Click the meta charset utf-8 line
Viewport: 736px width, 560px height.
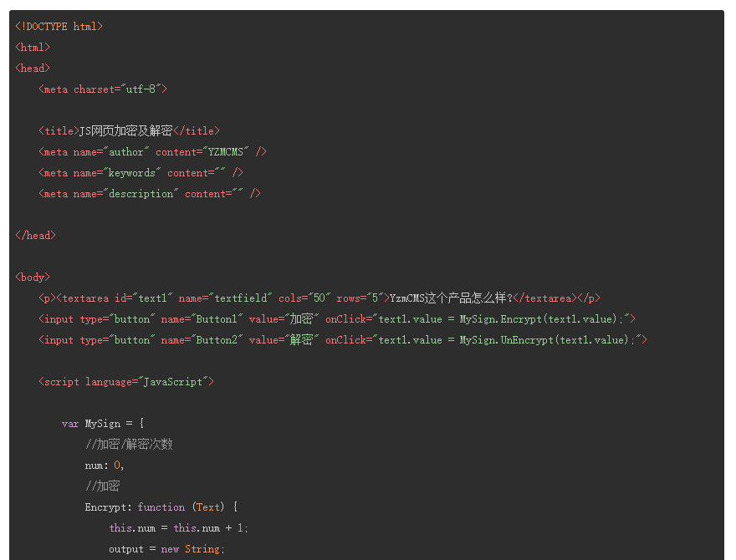tap(103, 89)
